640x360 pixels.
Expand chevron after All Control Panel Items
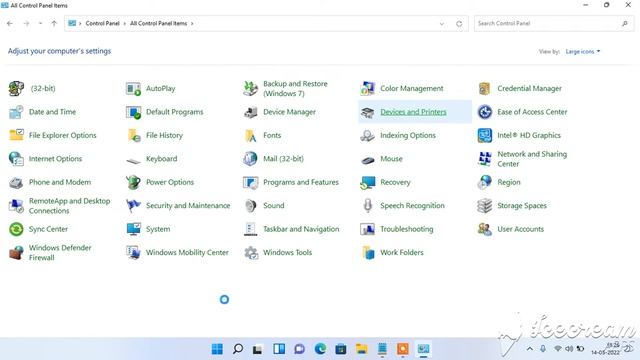(192, 24)
